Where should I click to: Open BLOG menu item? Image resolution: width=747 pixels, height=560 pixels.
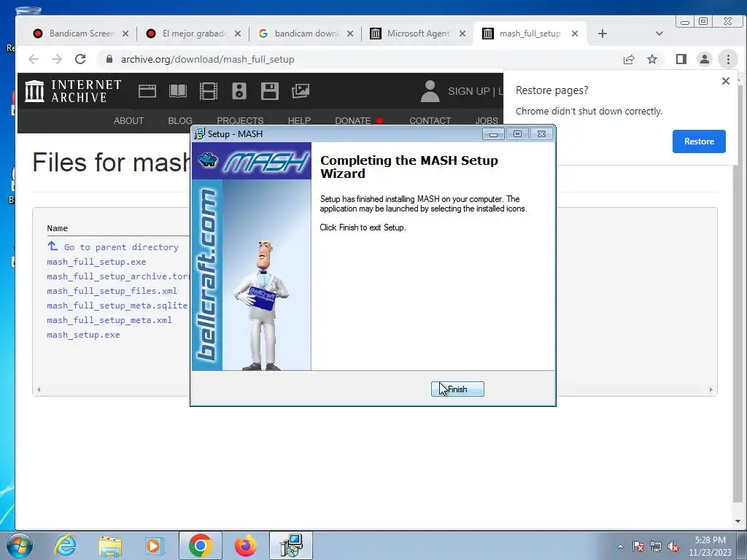tap(180, 120)
